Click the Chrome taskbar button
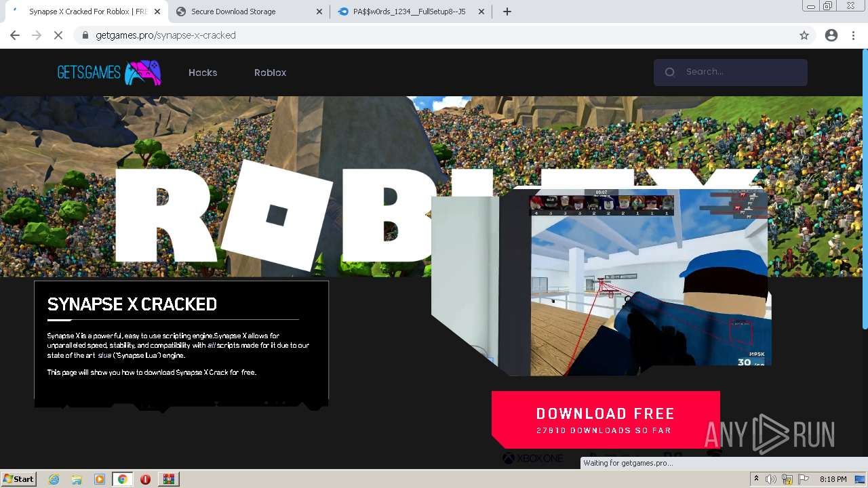This screenshot has width=868, height=488. [x=122, y=479]
